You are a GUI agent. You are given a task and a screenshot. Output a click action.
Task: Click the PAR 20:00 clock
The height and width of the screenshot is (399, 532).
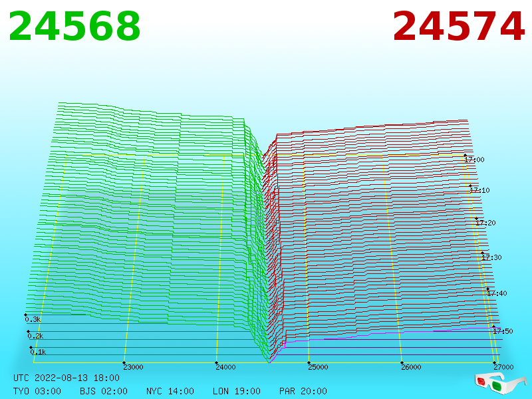(x=303, y=391)
